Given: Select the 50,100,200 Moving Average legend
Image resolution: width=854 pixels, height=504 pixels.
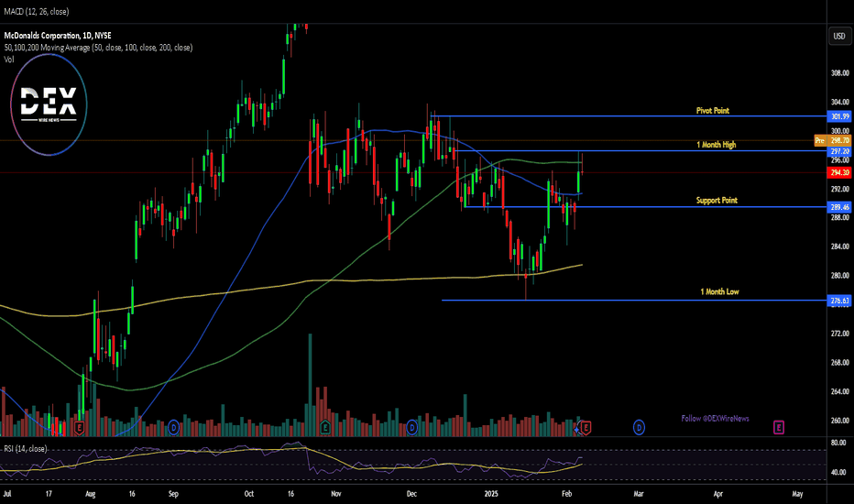Looking at the screenshot, I should click(98, 48).
